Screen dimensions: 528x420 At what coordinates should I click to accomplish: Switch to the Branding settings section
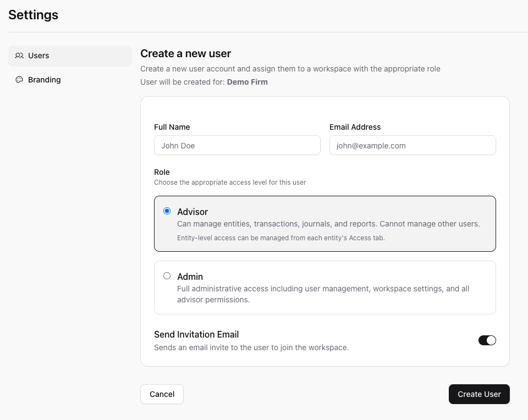click(44, 80)
